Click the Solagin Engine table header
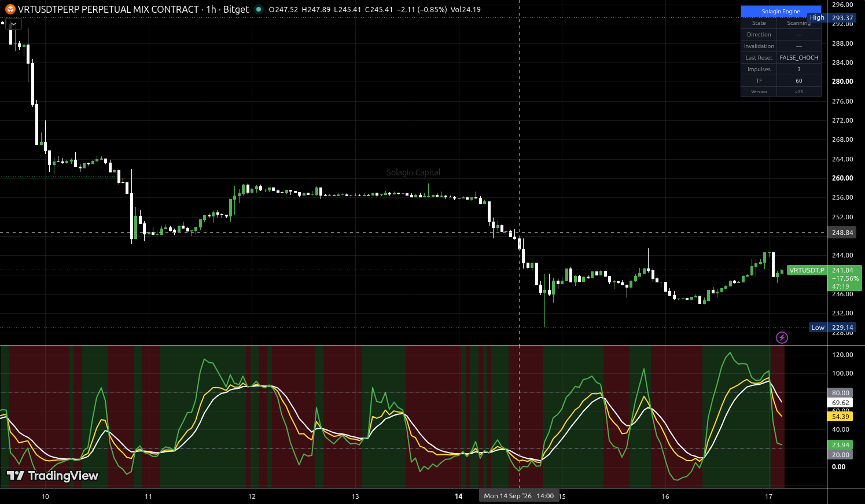 pyautogui.click(x=781, y=12)
